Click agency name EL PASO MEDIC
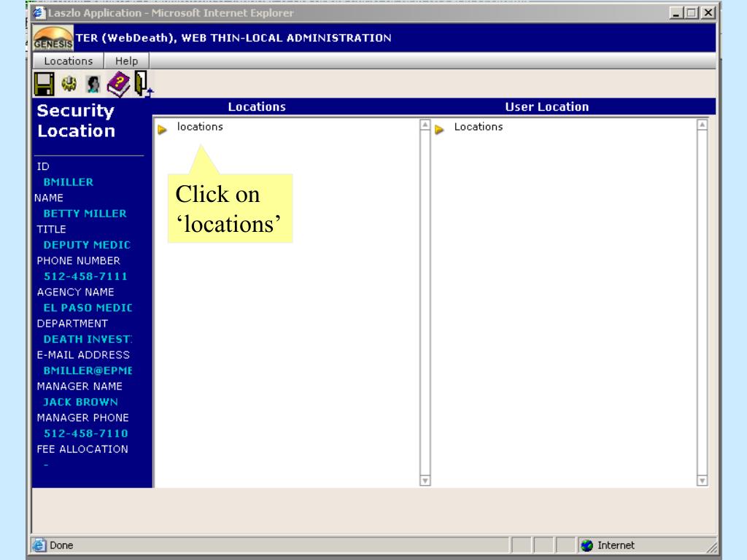747x560 pixels. coord(88,308)
